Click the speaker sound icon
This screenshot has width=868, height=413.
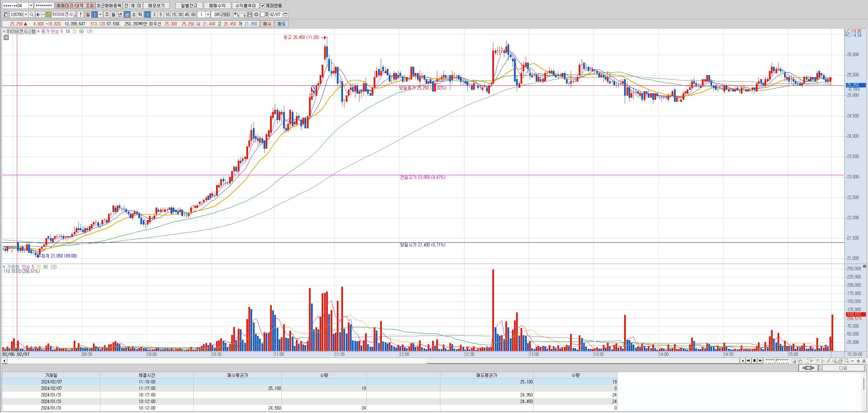(x=38, y=14)
